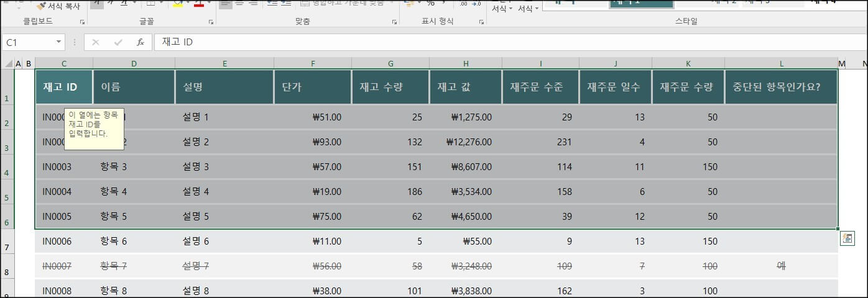Select row 4 header

(7, 166)
